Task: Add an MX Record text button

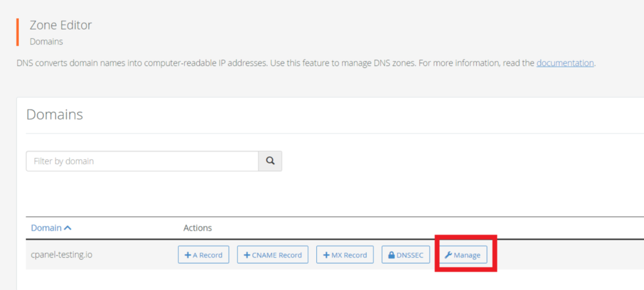Action: pos(345,255)
